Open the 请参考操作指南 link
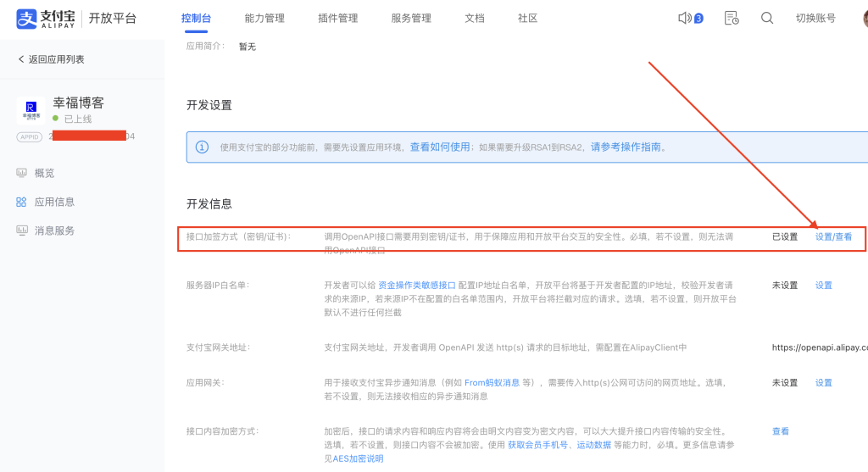Screen dimensions: 868x472 (x=627, y=147)
